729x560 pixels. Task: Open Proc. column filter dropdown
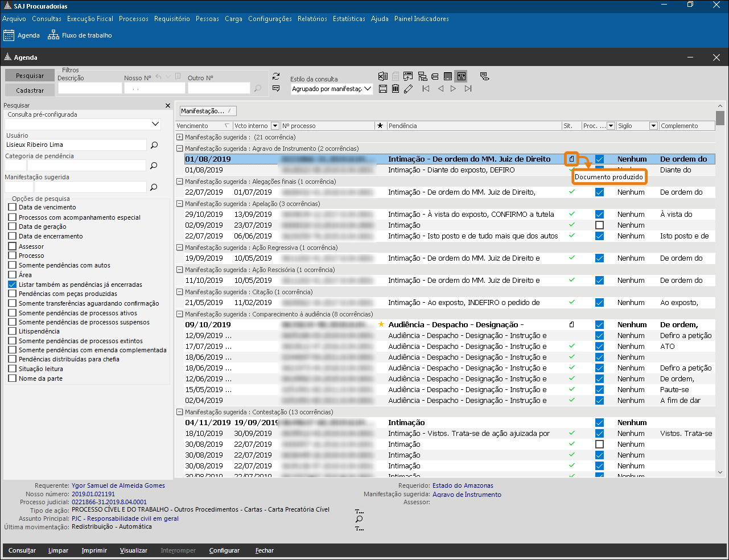point(611,126)
